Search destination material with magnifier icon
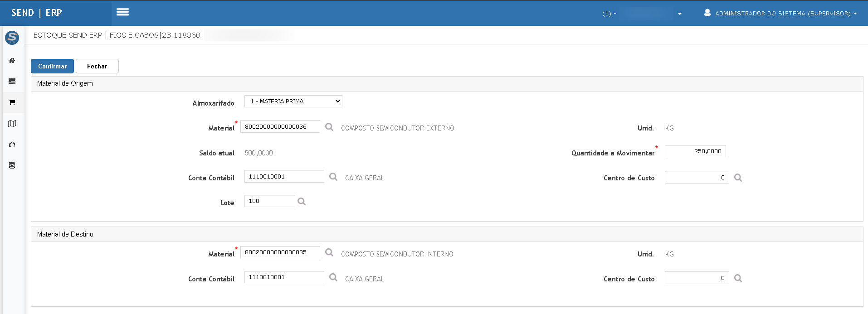The image size is (868, 314). (x=329, y=253)
